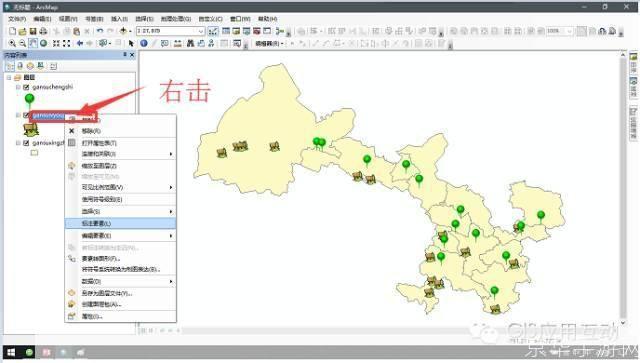
Task: Save the map document
Action: coord(33,31)
